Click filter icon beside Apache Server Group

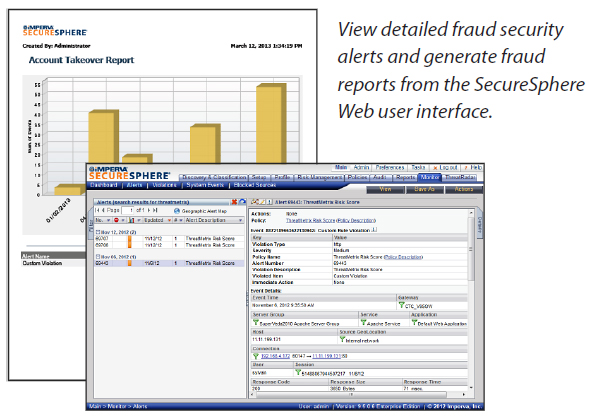click(256, 323)
